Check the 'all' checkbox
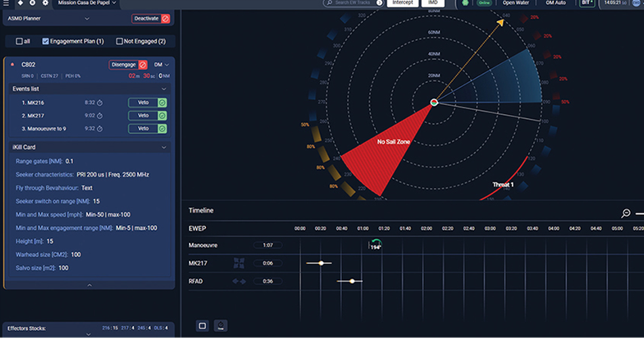Image resolution: width=644 pixels, height=339 pixels. pos(18,41)
